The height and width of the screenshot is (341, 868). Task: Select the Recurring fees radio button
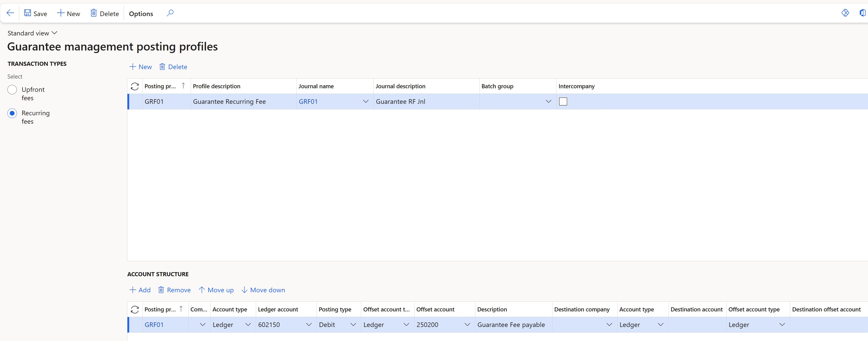[x=12, y=113]
